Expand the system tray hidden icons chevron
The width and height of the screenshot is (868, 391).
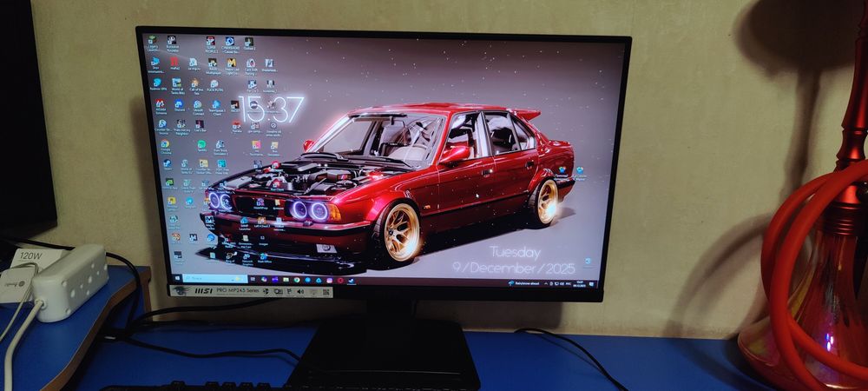coord(546,283)
